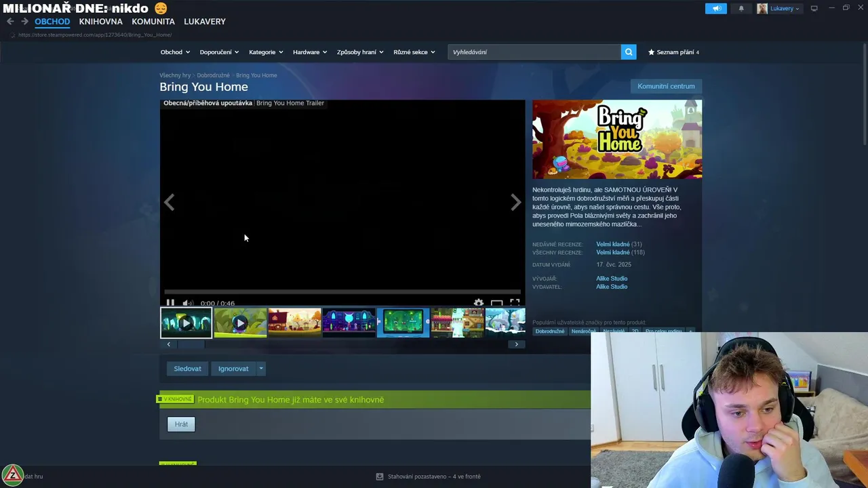Click the thumbnail strip scrollbar handle
This screenshot has width=868, height=488.
[x=191, y=344]
